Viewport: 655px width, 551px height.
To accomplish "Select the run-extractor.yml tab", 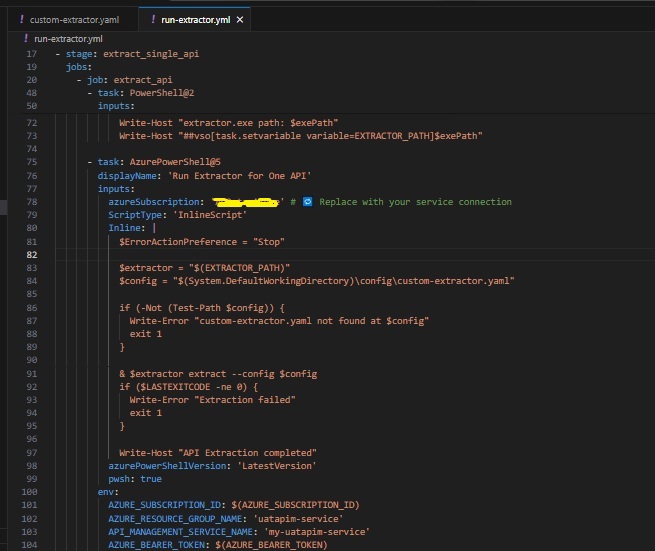I will point(195,20).
